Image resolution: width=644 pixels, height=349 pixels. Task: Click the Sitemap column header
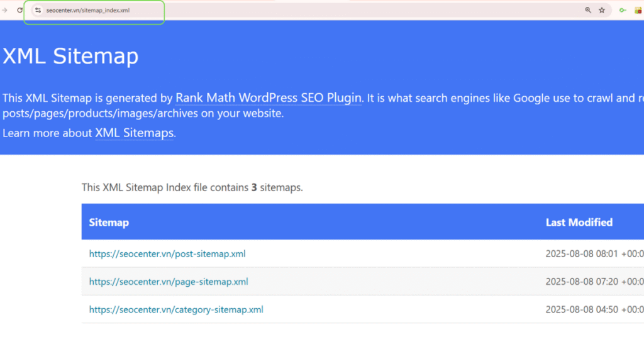109,223
